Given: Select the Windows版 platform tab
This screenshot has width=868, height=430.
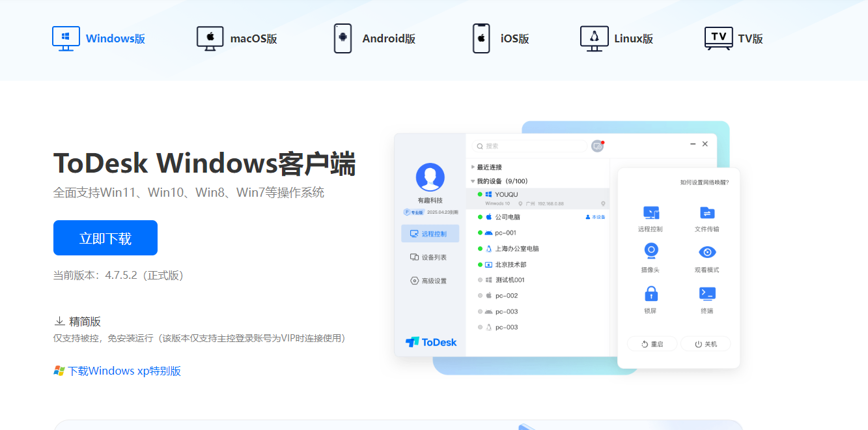Looking at the screenshot, I should tap(99, 38).
